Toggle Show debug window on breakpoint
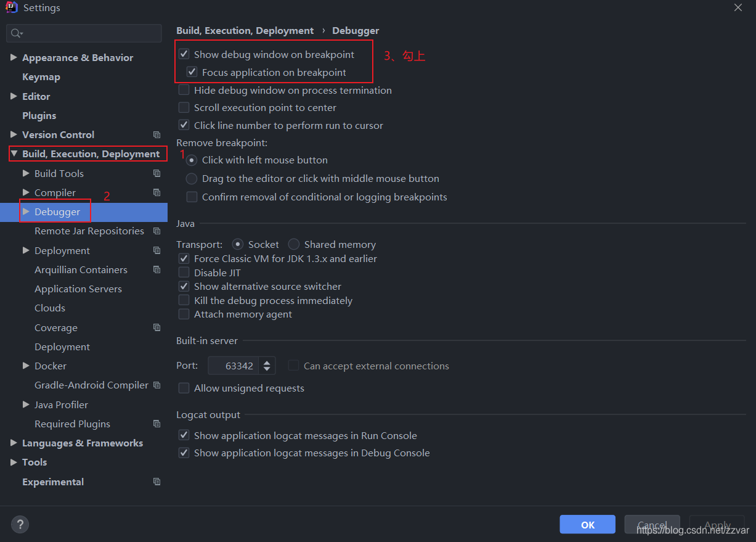Screen dimensions: 756x542 pyautogui.click(x=184, y=54)
